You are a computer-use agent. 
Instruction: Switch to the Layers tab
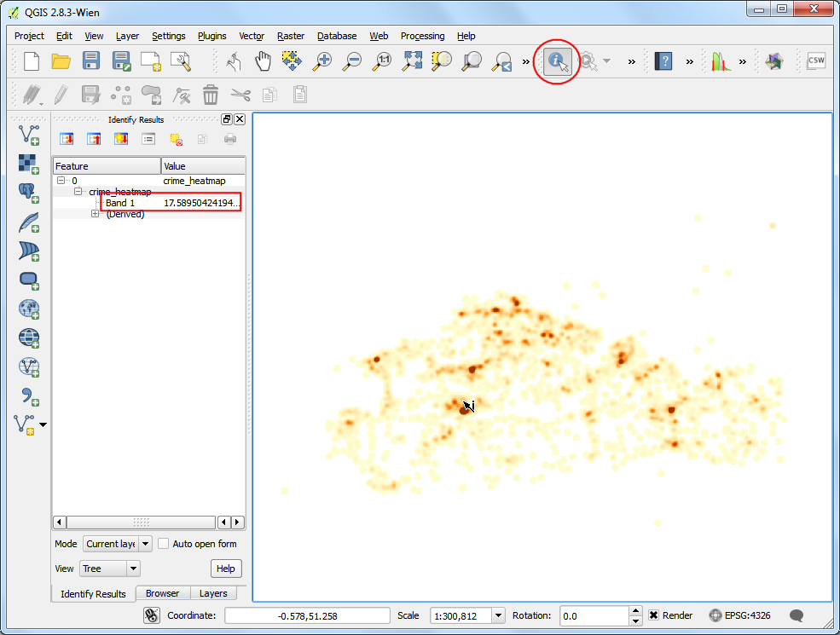[213, 593]
